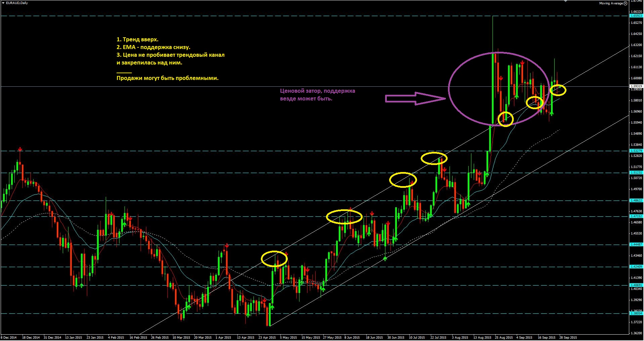Click the 27 May 2015 date label
Viewport: 644px width, 341px height.
coord(332,338)
